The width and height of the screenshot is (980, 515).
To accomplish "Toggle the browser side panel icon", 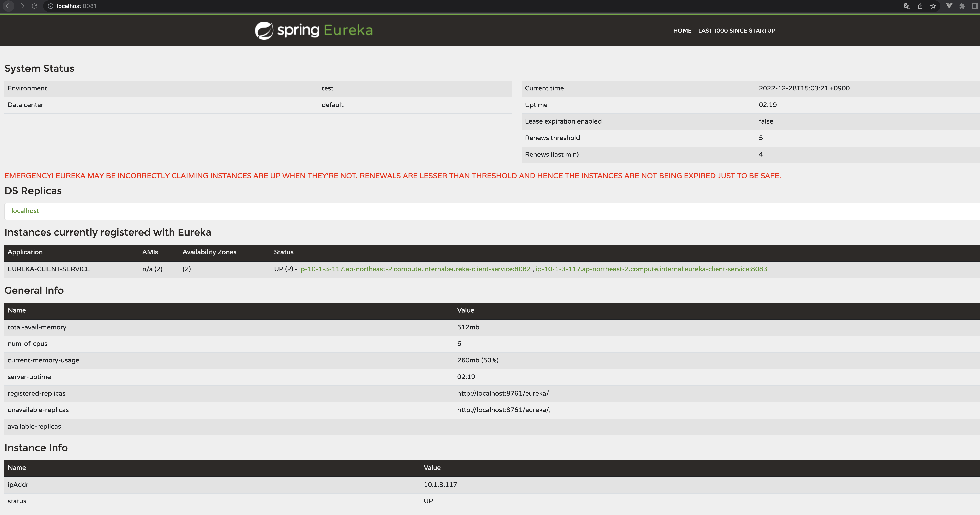I will 975,6.
